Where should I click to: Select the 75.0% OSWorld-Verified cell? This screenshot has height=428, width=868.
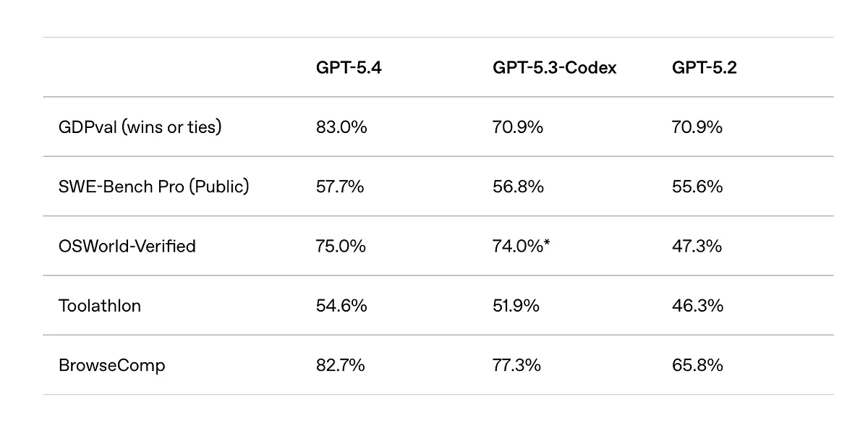(341, 247)
